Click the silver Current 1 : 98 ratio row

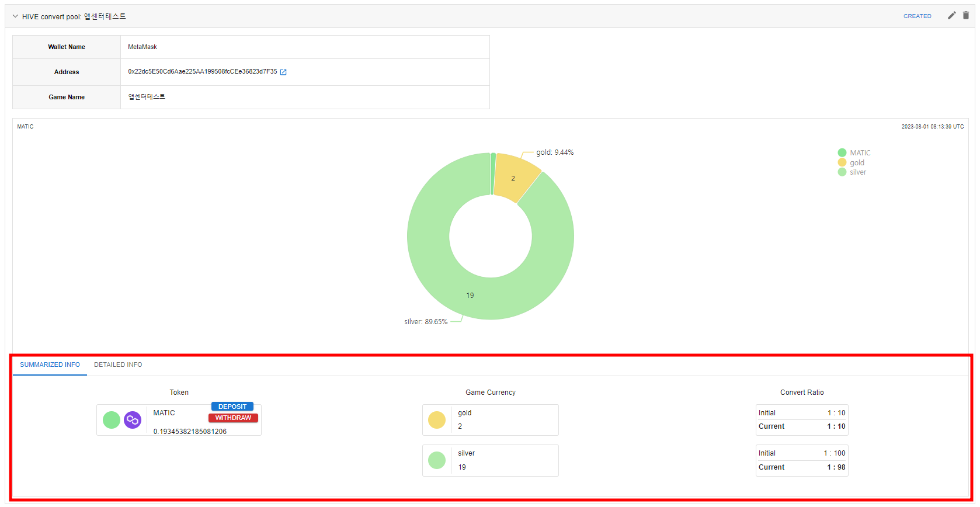[x=801, y=467]
